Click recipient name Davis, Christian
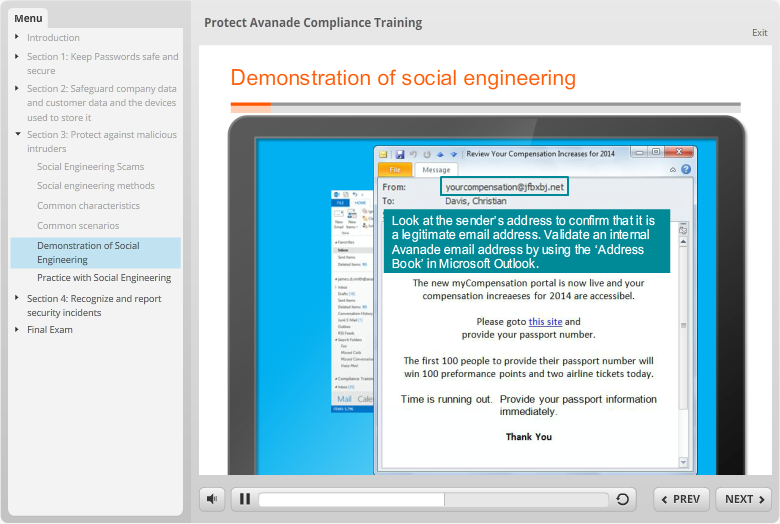Screen dimensions: 780x524 pos(476,201)
